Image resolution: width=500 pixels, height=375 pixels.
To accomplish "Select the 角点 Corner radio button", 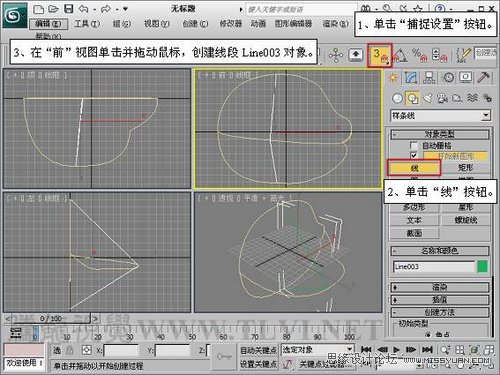I will (x=428, y=334).
